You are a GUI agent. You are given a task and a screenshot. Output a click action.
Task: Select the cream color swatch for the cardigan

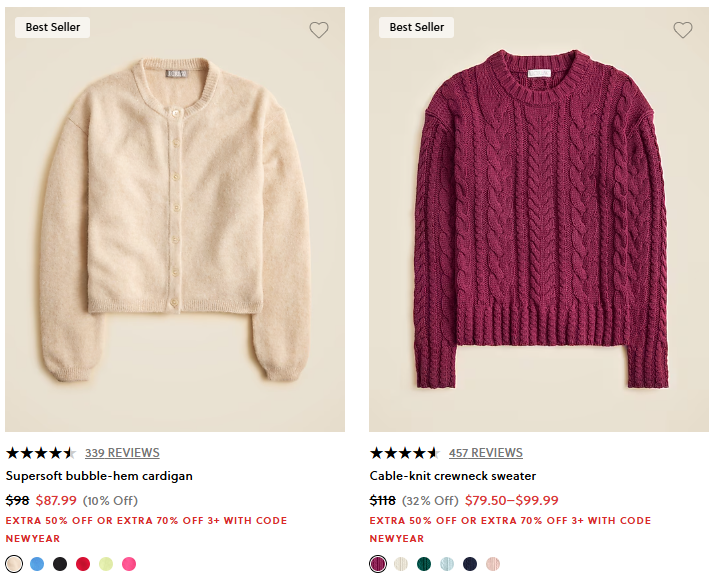pos(14,564)
